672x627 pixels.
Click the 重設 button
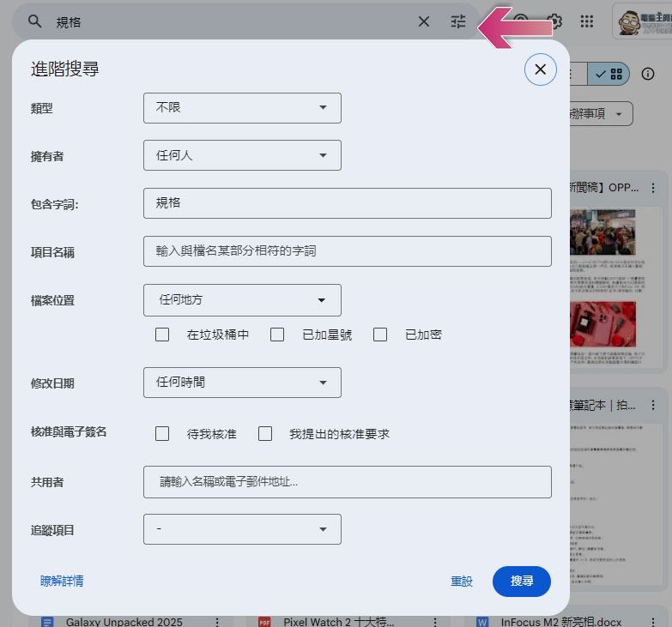pos(462,582)
